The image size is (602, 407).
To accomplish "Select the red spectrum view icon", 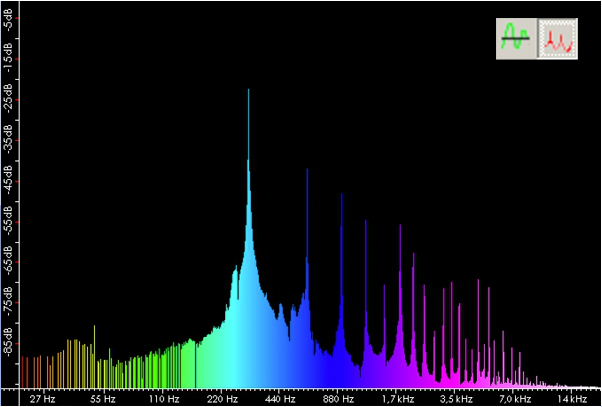I will tap(558, 38).
